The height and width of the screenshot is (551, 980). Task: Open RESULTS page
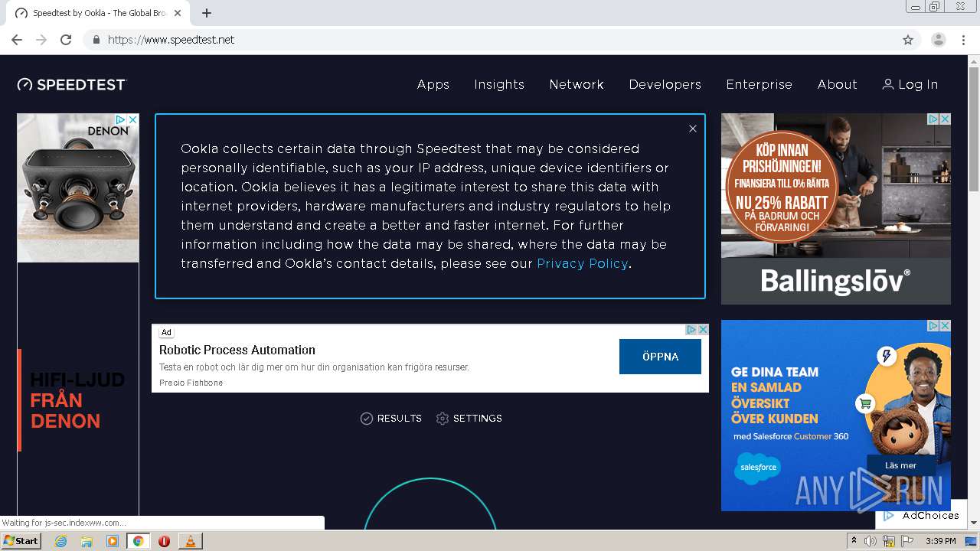(391, 419)
